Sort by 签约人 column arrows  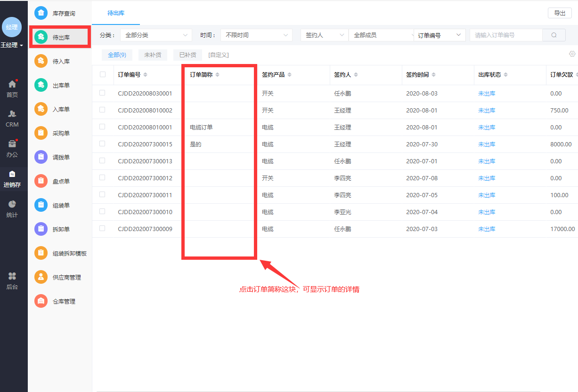coord(356,75)
